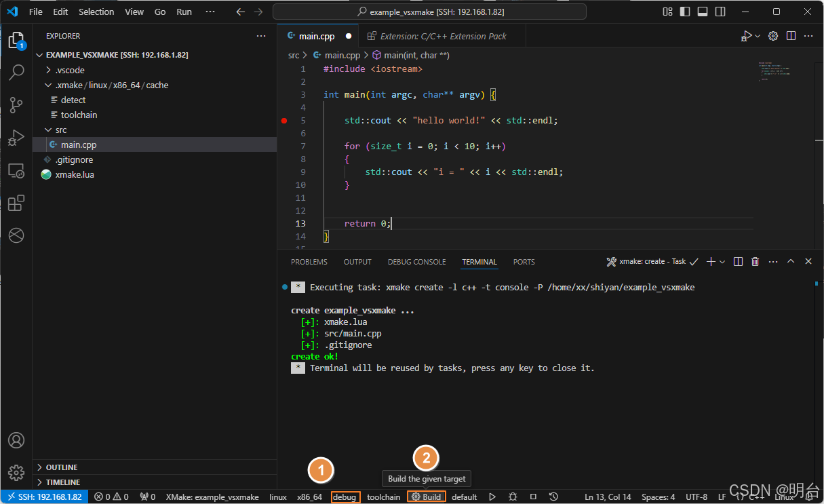The width and height of the screenshot is (824, 504).
Task: Switch to the DEBUG CONSOLE tab
Action: click(417, 262)
